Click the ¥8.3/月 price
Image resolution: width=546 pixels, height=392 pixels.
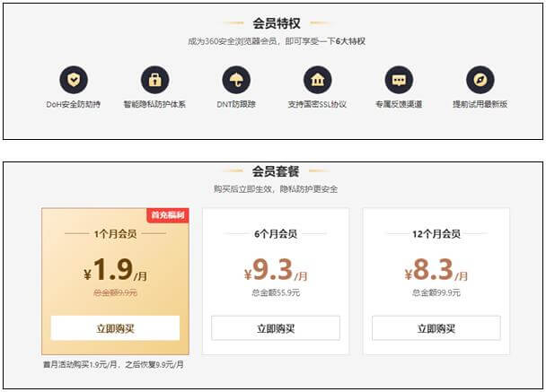point(436,270)
